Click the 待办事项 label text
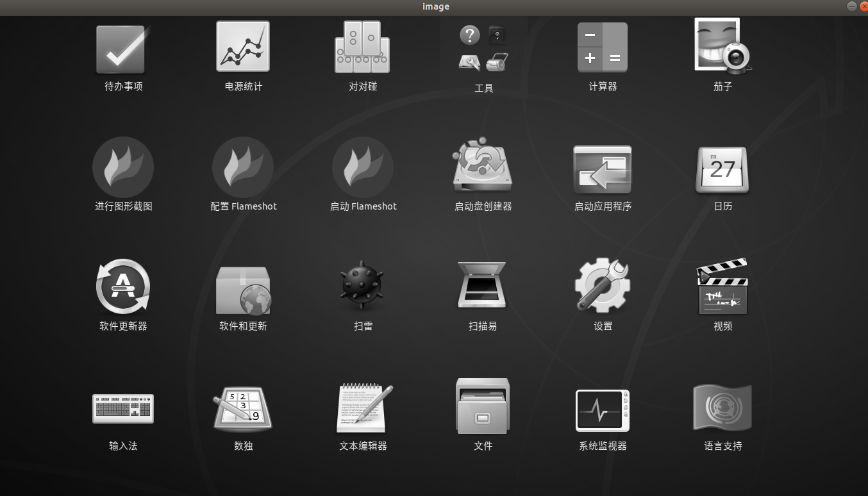 124,87
